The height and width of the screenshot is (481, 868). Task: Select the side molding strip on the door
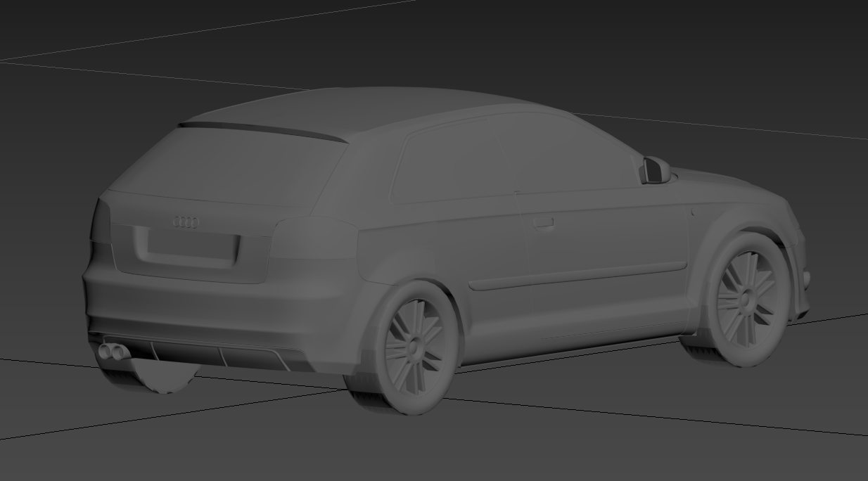click(577, 276)
